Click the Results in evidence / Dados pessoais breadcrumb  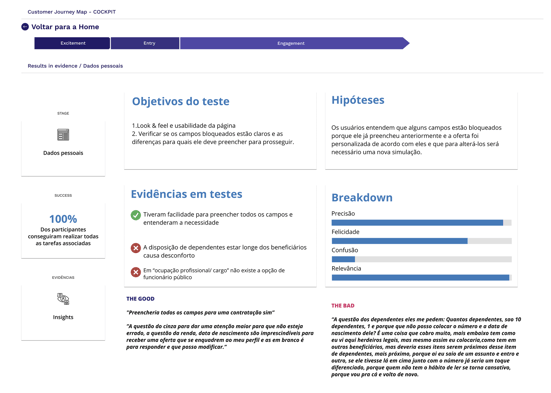tap(75, 66)
